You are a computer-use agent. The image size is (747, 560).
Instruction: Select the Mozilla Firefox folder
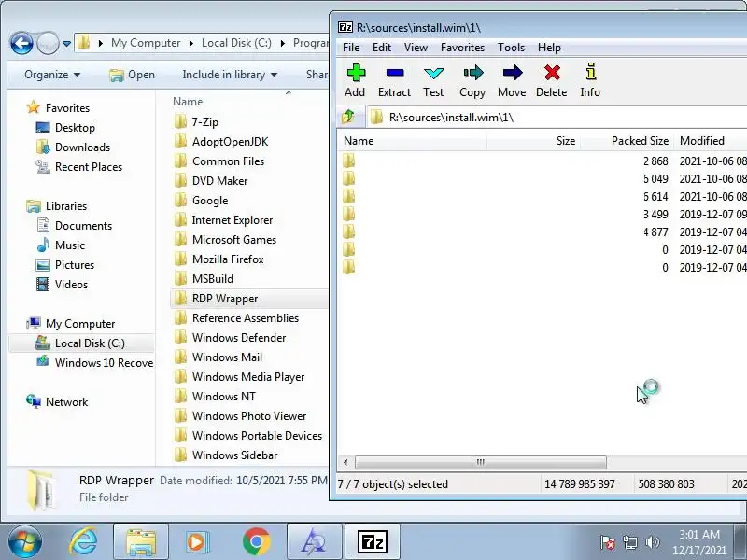click(x=228, y=259)
